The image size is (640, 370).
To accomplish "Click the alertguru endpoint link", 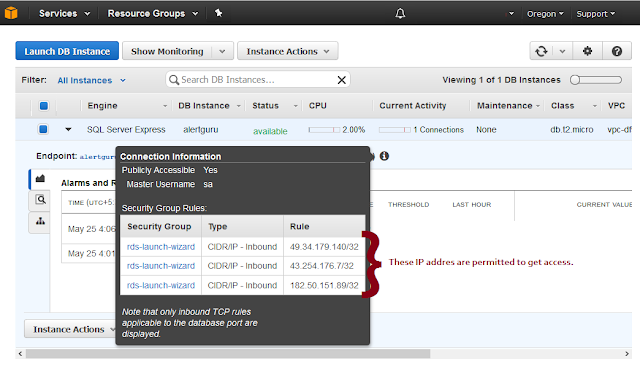I will tap(97, 157).
